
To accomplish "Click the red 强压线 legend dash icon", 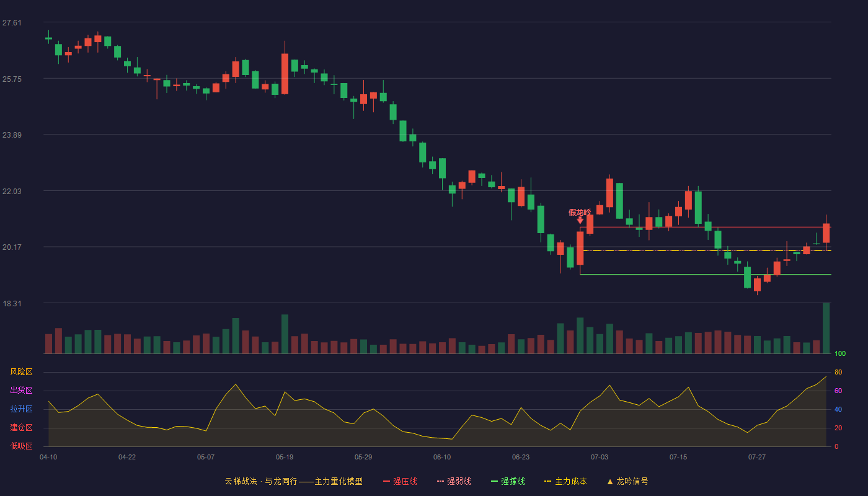I will click(x=387, y=481).
